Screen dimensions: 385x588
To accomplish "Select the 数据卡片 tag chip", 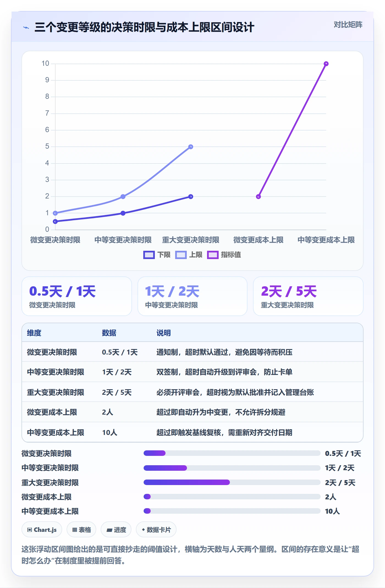I will pos(156,530).
